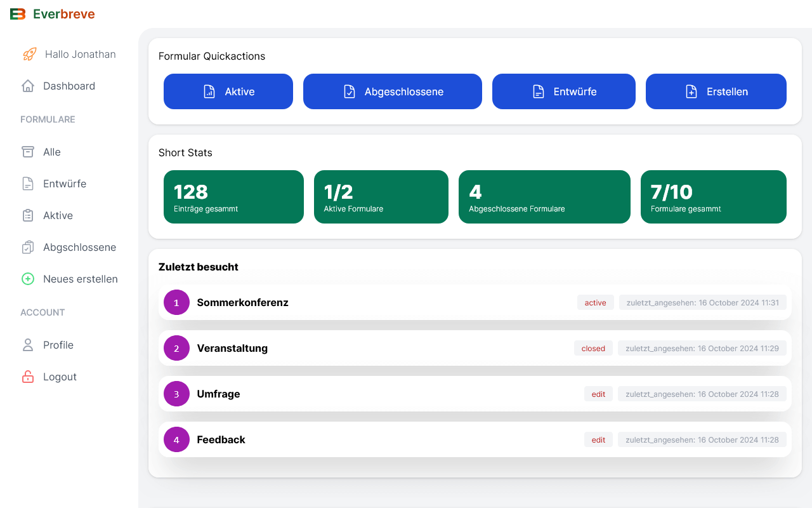This screenshot has width=812, height=508.
Task: Click the Everbreve brand name
Action: (64, 14)
